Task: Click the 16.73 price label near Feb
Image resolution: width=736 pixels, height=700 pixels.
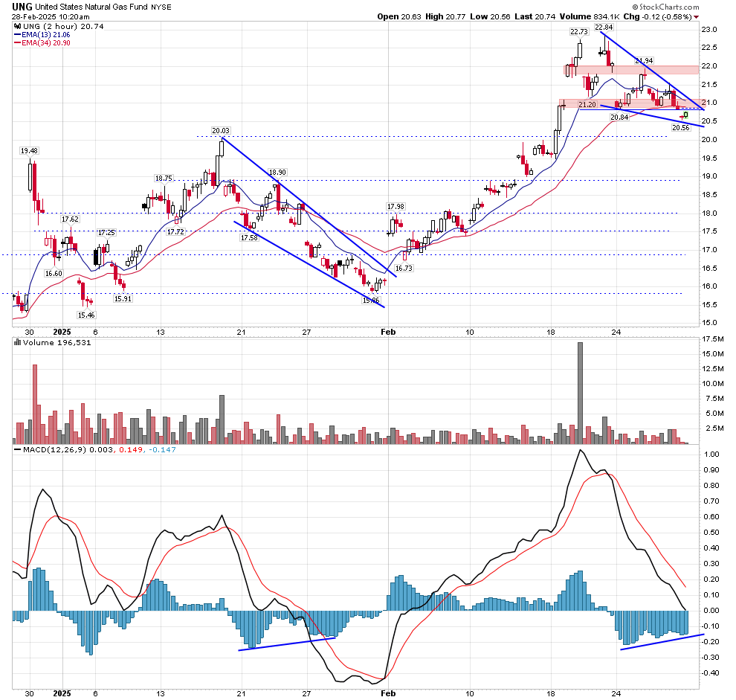Action: click(404, 268)
